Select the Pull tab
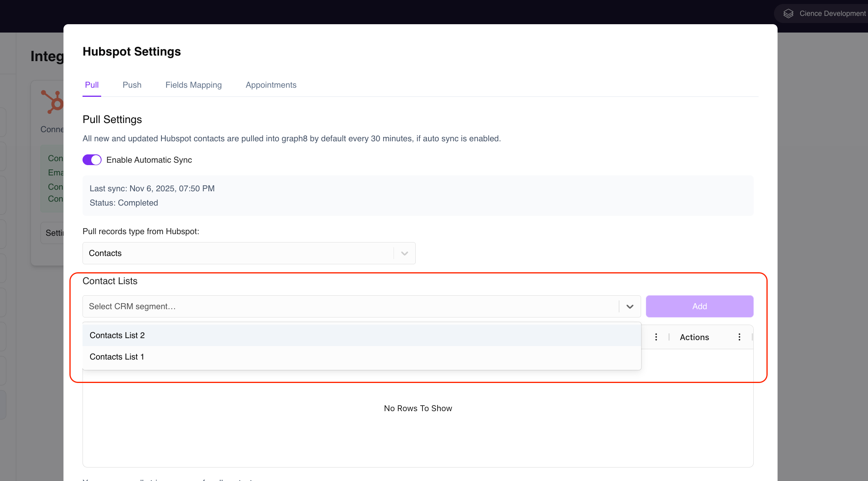The height and width of the screenshot is (481, 868). (92, 85)
